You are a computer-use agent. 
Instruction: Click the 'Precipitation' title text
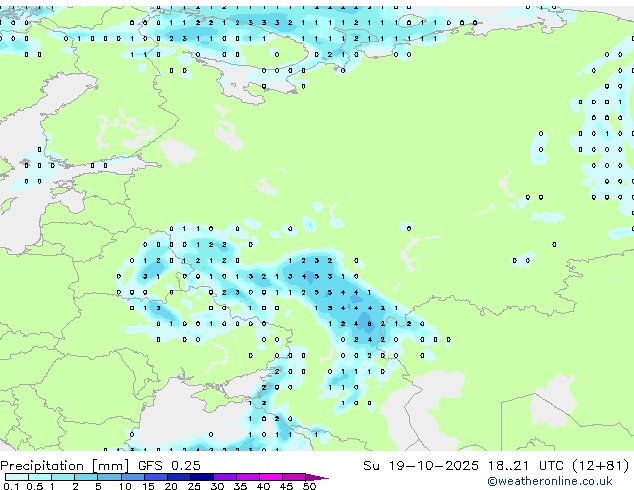(42, 466)
